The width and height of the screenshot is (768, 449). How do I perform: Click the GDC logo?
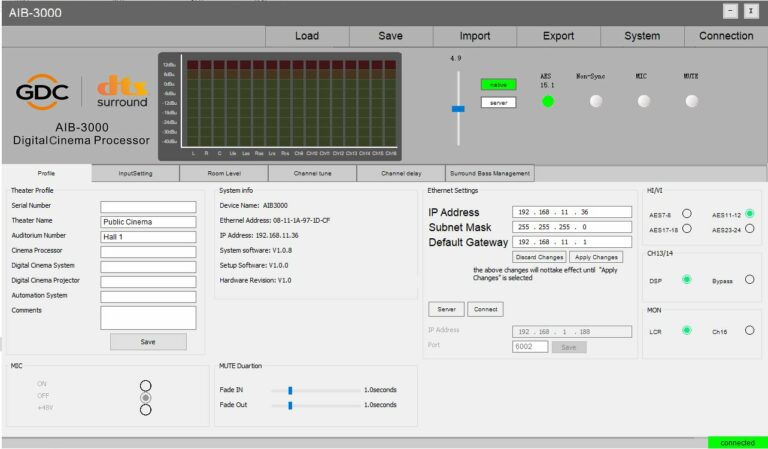coord(42,92)
